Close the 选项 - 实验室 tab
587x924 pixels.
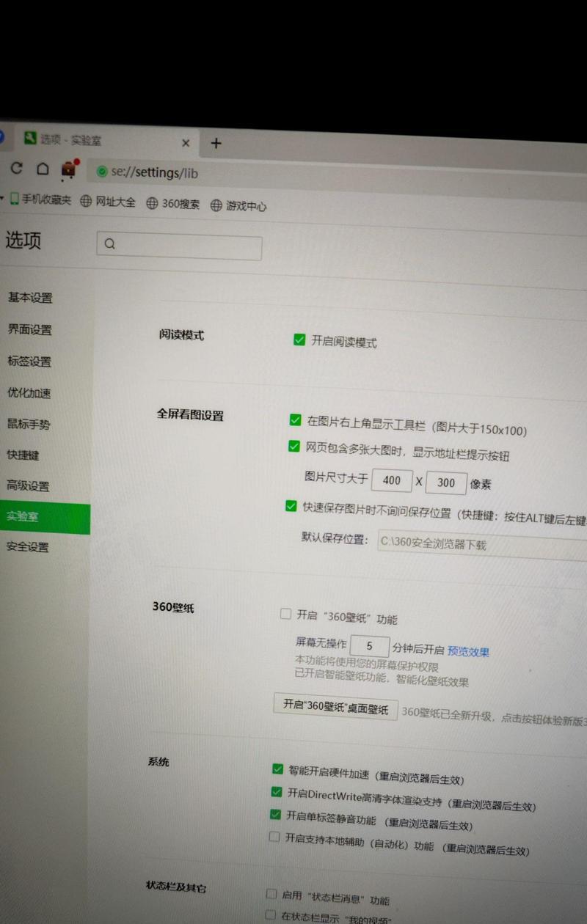tap(186, 143)
